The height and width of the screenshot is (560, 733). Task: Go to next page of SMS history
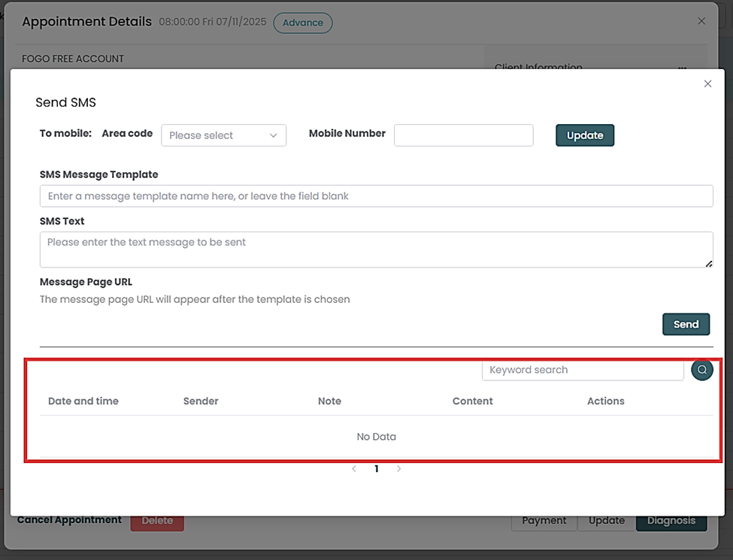pyautogui.click(x=398, y=469)
